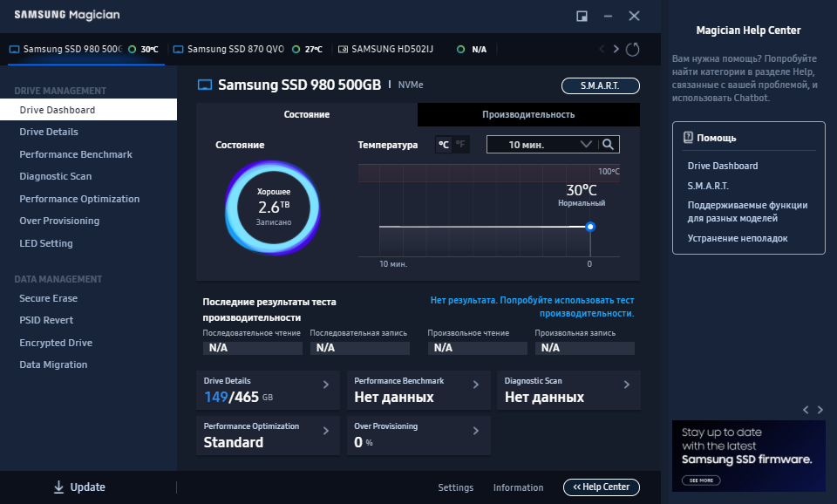
Task: Open Settings in bottom bar
Action: tap(455, 487)
